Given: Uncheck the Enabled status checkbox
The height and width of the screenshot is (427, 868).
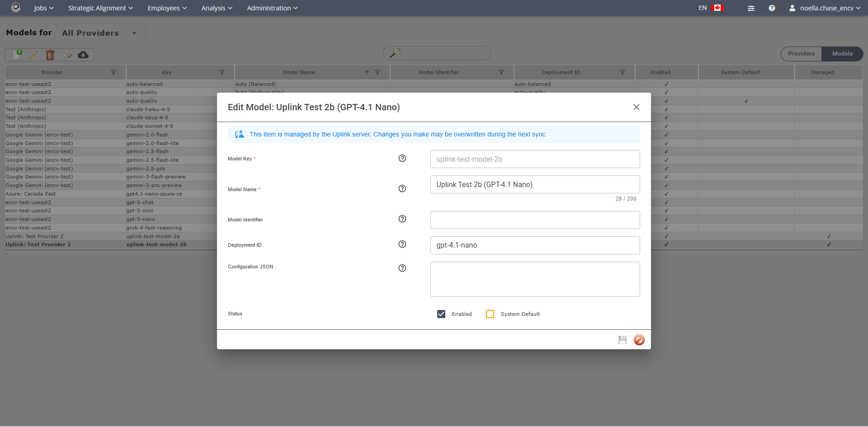Looking at the screenshot, I should click(441, 314).
